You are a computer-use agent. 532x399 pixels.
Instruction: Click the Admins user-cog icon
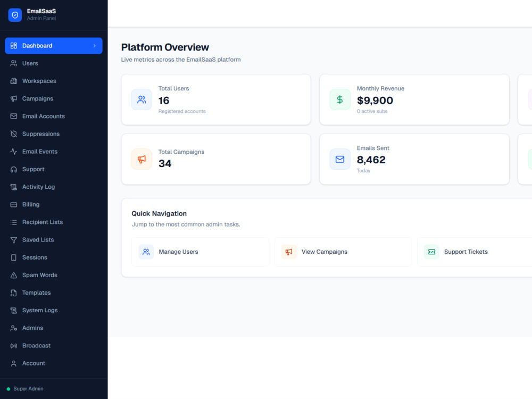(x=14, y=328)
